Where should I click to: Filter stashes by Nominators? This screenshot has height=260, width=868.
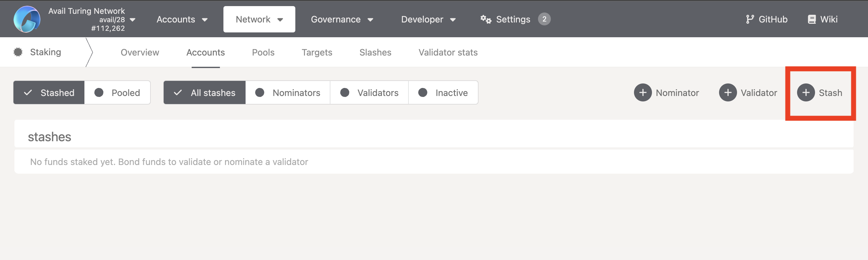(x=288, y=93)
